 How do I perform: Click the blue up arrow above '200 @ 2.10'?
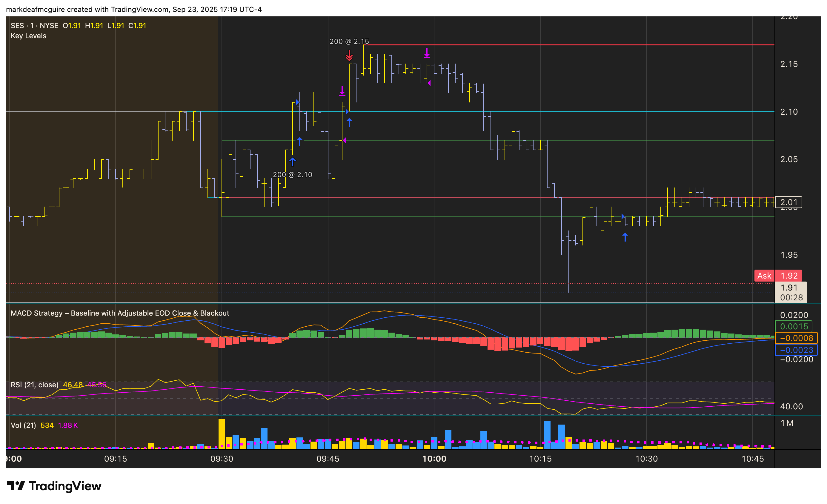[292, 162]
